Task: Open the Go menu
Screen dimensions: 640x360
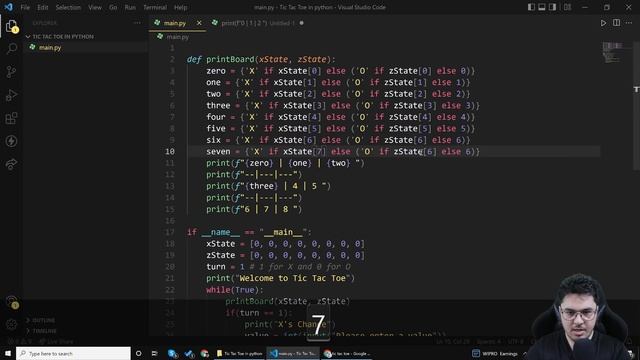Action: [x=113, y=7]
